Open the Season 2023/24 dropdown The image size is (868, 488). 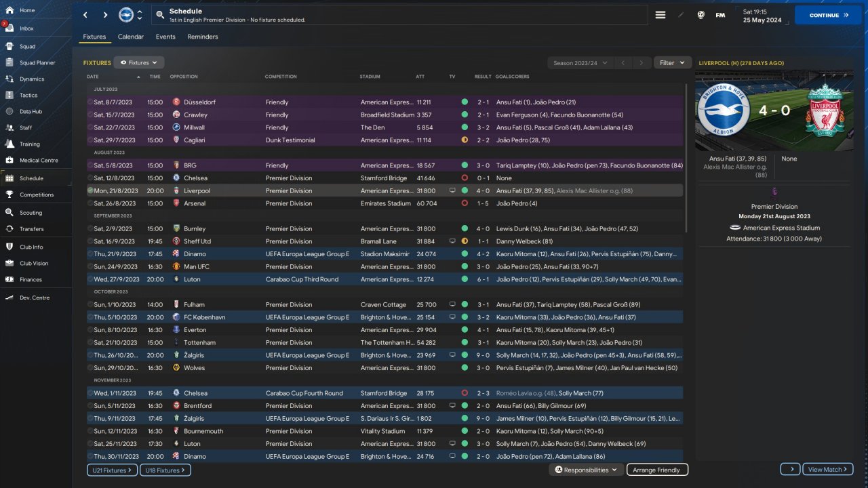click(580, 62)
